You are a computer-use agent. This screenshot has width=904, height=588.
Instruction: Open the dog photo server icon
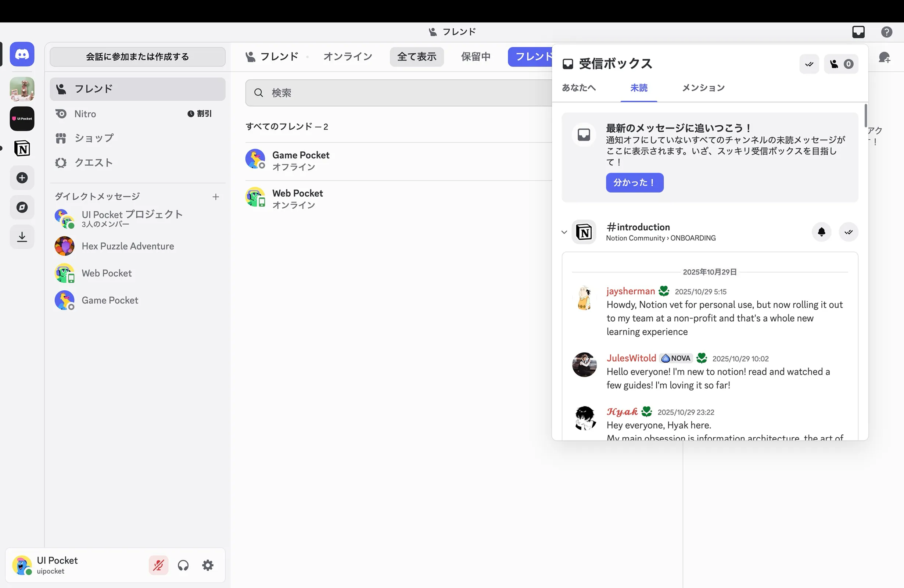[22, 89]
